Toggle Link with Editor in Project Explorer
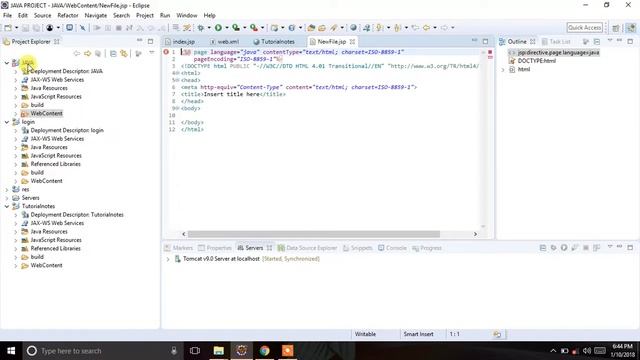The image size is (640, 360). pyautogui.click(x=124, y=53)
